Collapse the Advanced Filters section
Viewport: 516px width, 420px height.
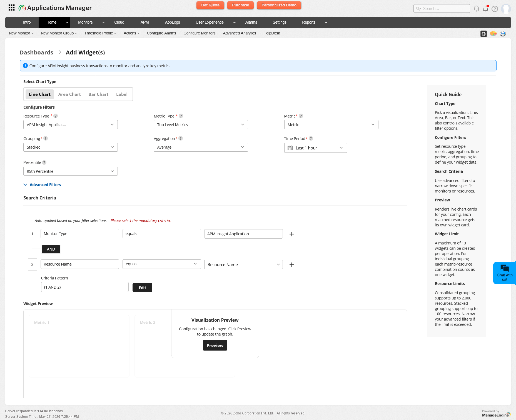click(x=42, y=185)
